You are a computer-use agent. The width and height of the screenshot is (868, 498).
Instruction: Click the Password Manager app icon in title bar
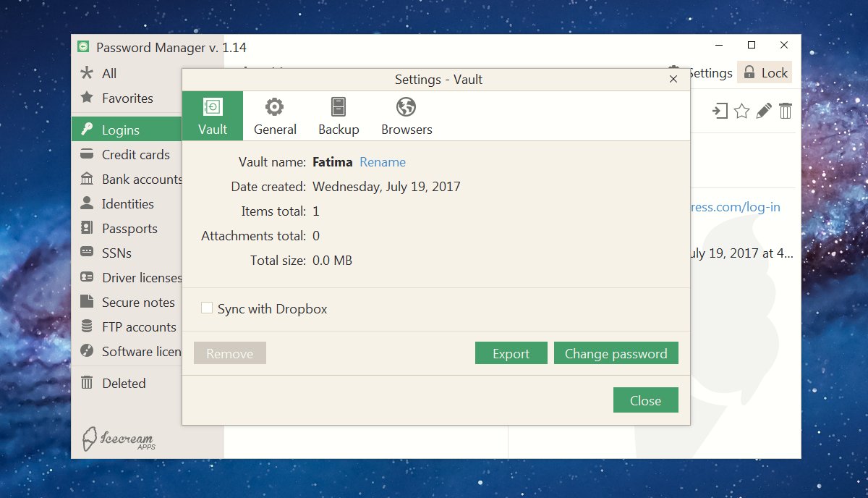pos(85,47)
